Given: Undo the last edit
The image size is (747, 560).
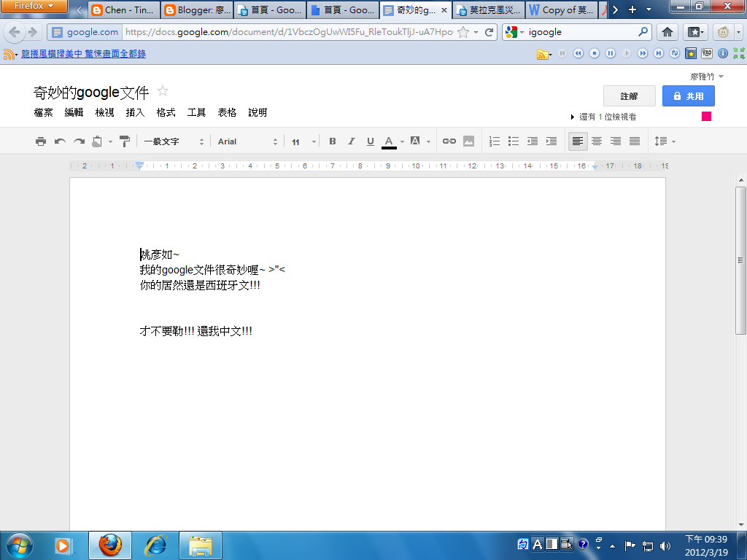Looking at the screenshot, I should click(x=60, y=141).
